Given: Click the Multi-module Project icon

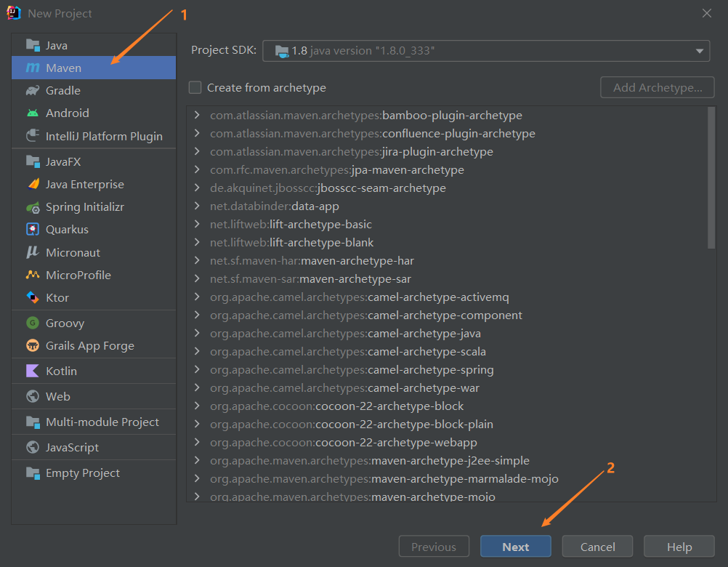Looking at the screenshot, I should pyautogui.click(x=33, y=422).
